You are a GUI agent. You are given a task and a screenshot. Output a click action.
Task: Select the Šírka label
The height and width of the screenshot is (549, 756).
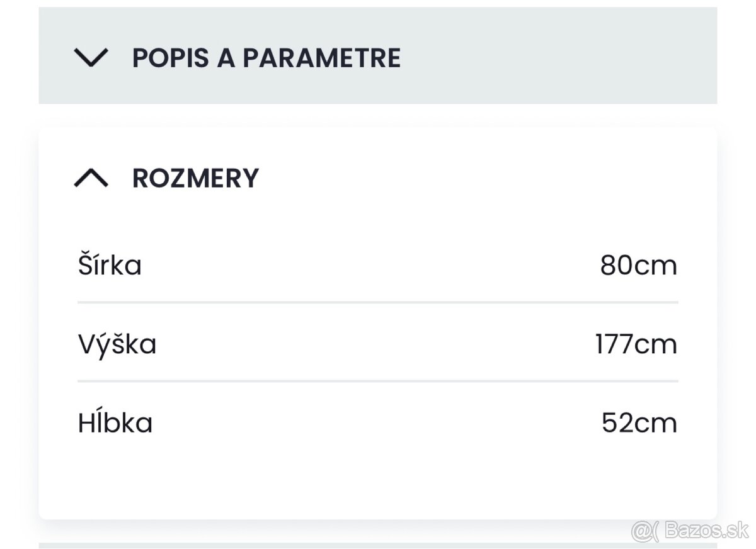click(110, 265)
